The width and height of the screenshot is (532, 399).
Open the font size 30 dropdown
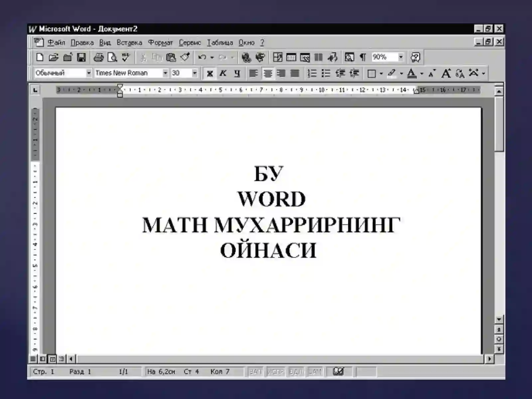point(195,73)
